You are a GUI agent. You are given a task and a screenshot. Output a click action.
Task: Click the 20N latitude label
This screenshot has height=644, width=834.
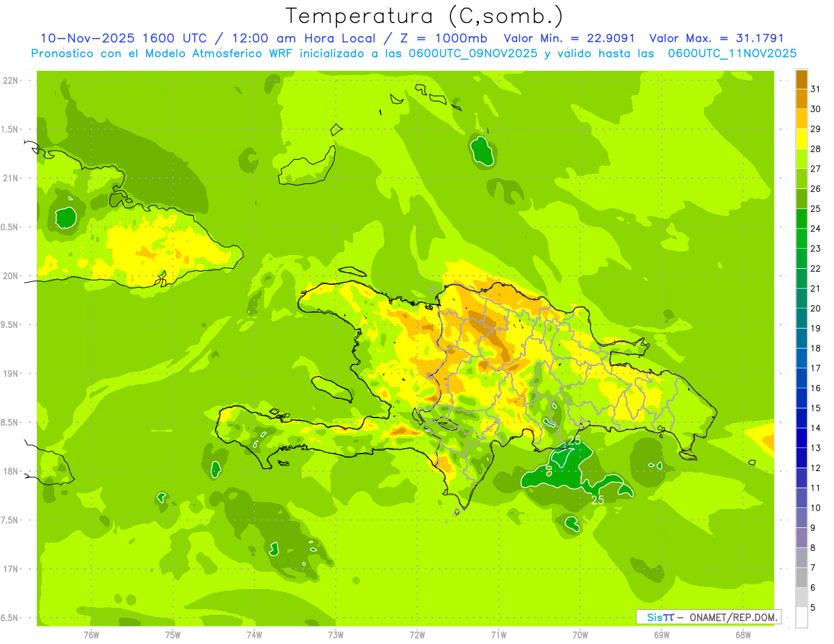tap(10, 276)
